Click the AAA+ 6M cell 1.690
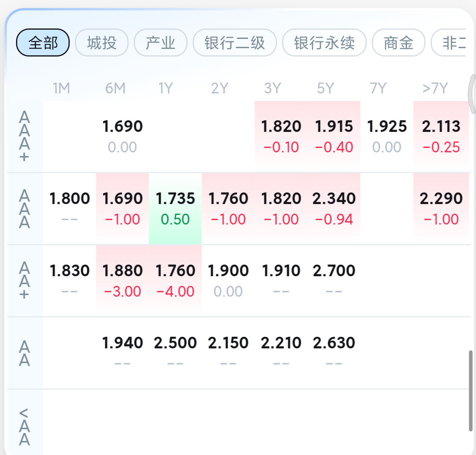The height and width of the screenshot is (455, 476). pyautogui.click(x=122, y=136)
